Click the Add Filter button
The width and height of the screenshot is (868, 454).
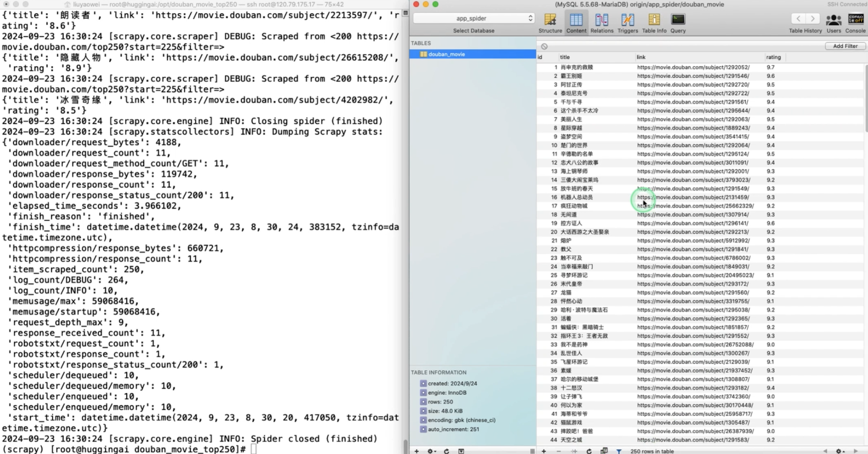pos(845,46)
